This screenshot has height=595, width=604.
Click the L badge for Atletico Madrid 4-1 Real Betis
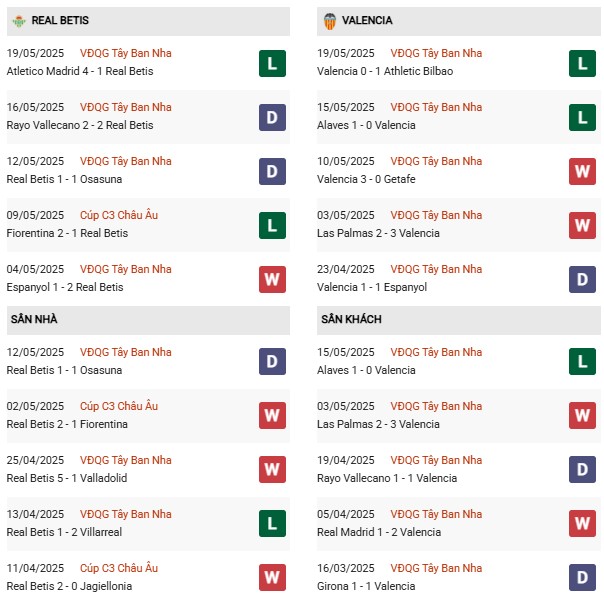pyautogui.click(x=272, y=64)
